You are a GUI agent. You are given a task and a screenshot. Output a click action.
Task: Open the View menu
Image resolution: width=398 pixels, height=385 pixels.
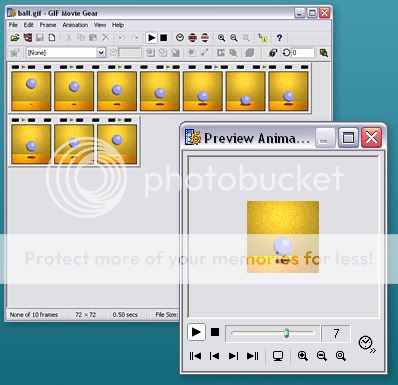[100, 25]
